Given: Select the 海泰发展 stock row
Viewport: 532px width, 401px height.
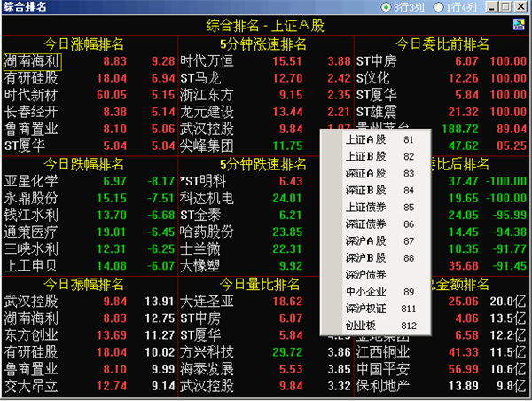Looking at the screenshot, I should (x=266, y=369).
